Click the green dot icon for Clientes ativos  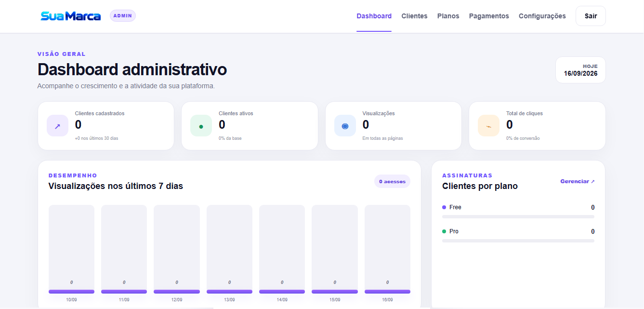pos(201,126)
